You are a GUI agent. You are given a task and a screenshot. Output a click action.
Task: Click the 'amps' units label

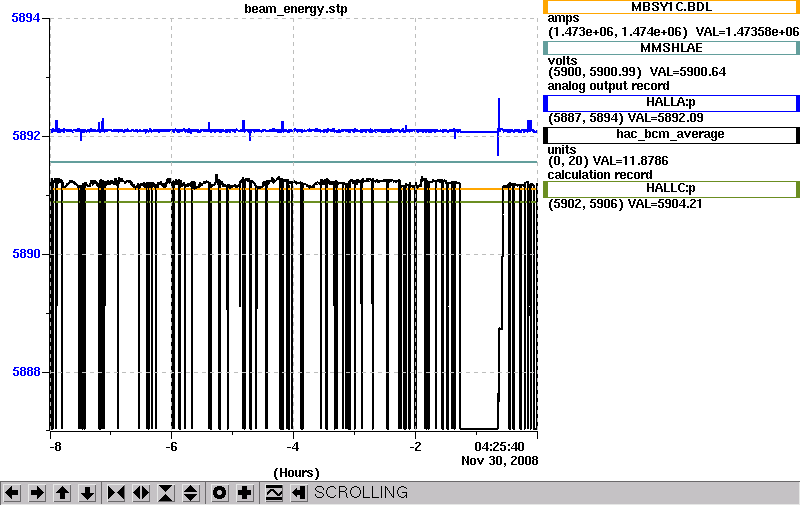pos(563,18)
